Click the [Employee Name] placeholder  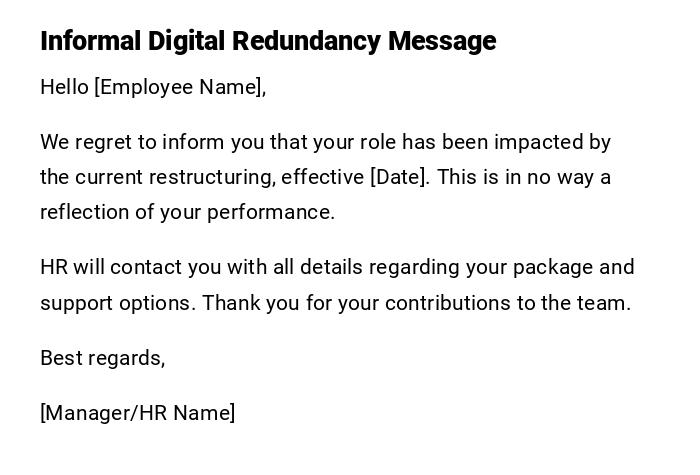[x=179, y=87]
